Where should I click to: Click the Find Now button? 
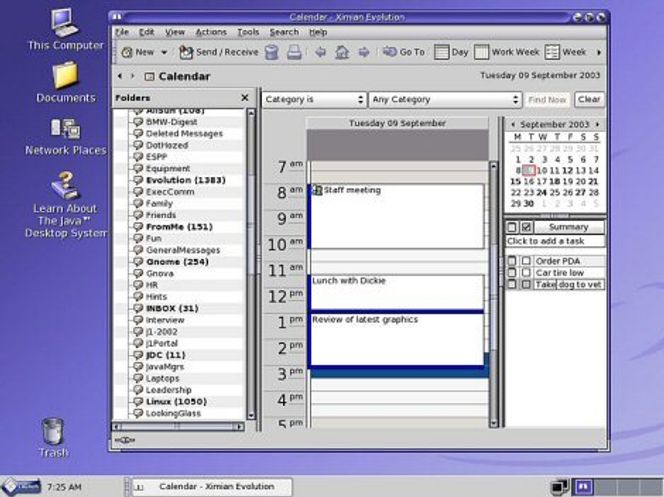click(x=547, y=99)
